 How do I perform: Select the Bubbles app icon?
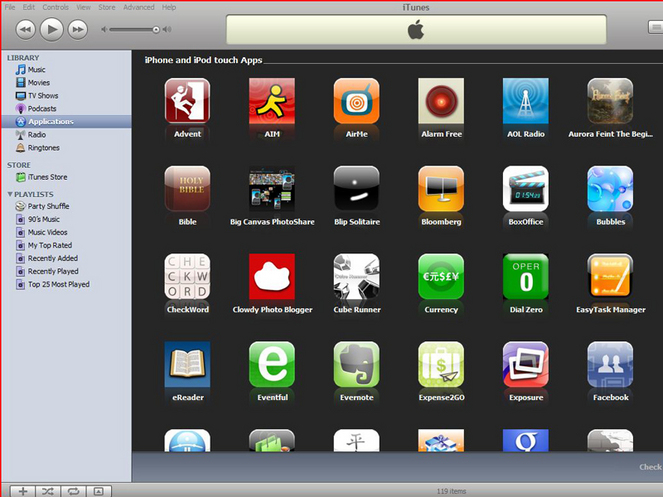[610, 189]
